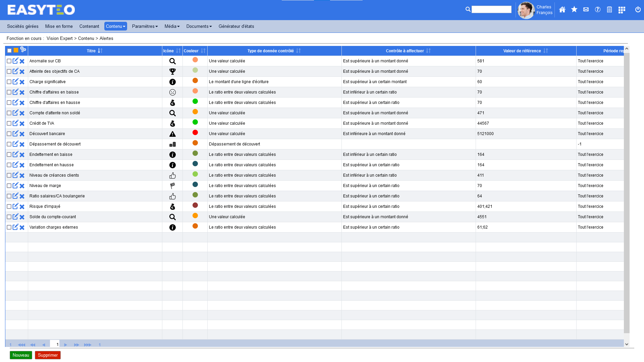Edit the Anomalie sur CB alert
This screenshot has width=644, height=362.
coord(15,61)
